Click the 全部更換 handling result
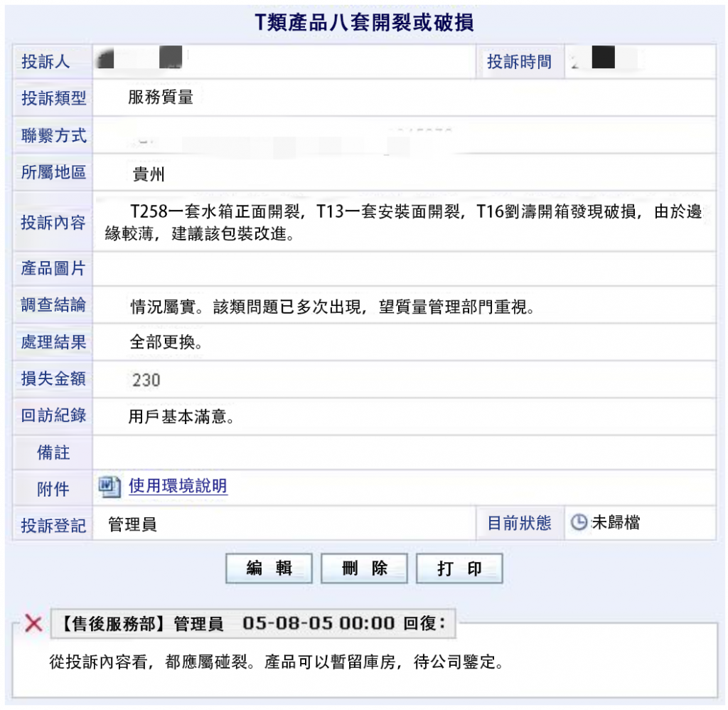Image resolution: width=728 pixels, height=710 pixels. click(166, 342)
